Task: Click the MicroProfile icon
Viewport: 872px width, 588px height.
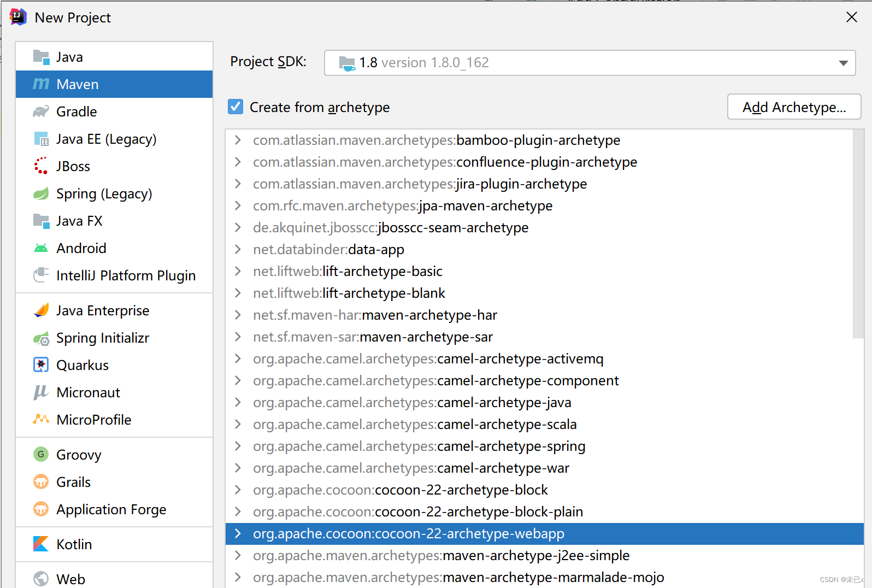Action: click(x=41, y=419)
